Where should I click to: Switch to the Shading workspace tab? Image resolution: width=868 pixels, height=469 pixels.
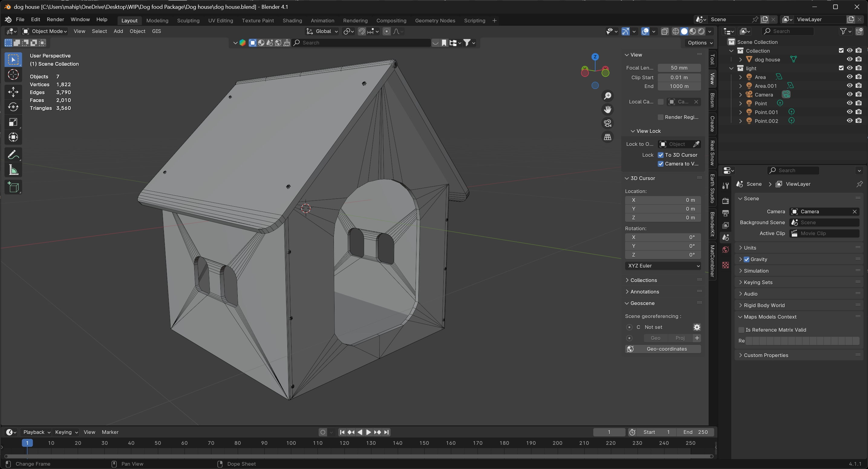pos(292,21)
